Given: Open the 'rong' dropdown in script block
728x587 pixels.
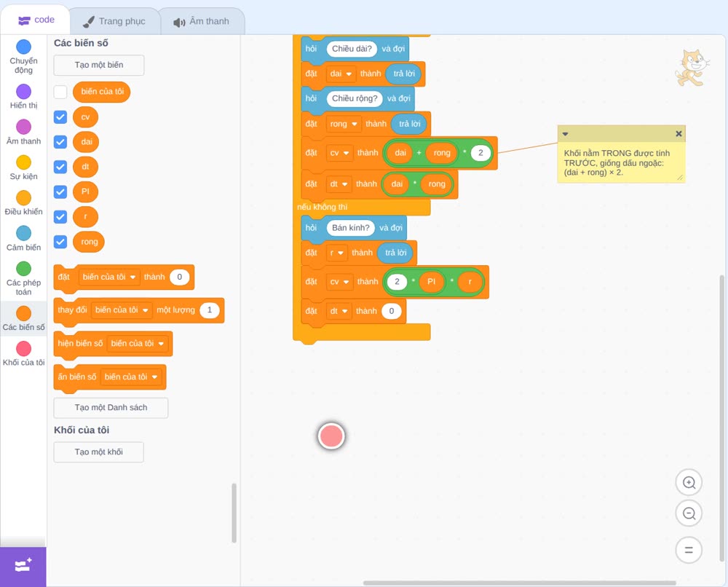Looking at the screenshot, I should click(344, 124).
